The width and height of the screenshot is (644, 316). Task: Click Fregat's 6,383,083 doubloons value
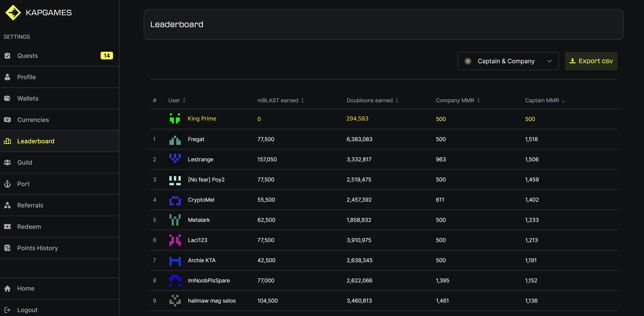(360, 139)
